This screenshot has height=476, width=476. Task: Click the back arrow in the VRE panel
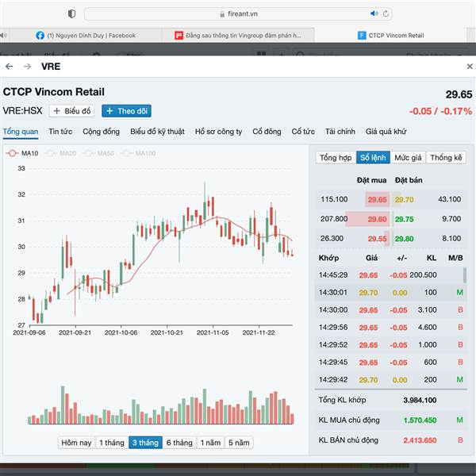pos(10,67)
